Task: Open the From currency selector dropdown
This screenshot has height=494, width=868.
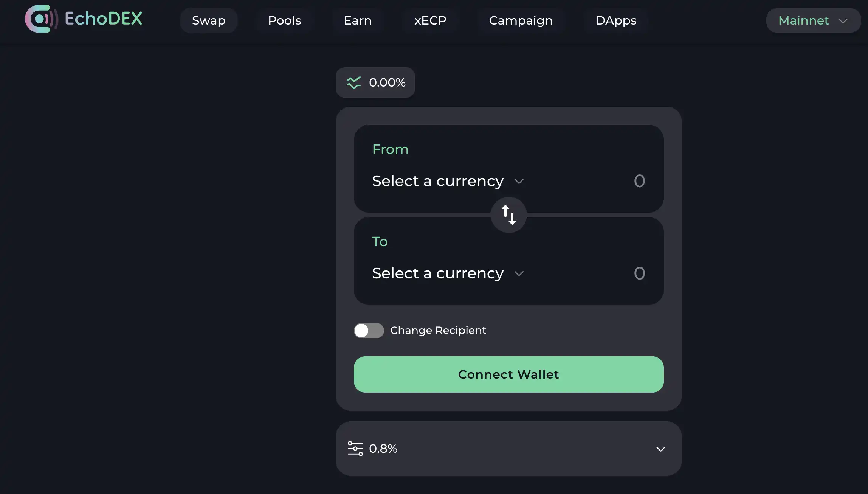Action: (x=448, y=181)
